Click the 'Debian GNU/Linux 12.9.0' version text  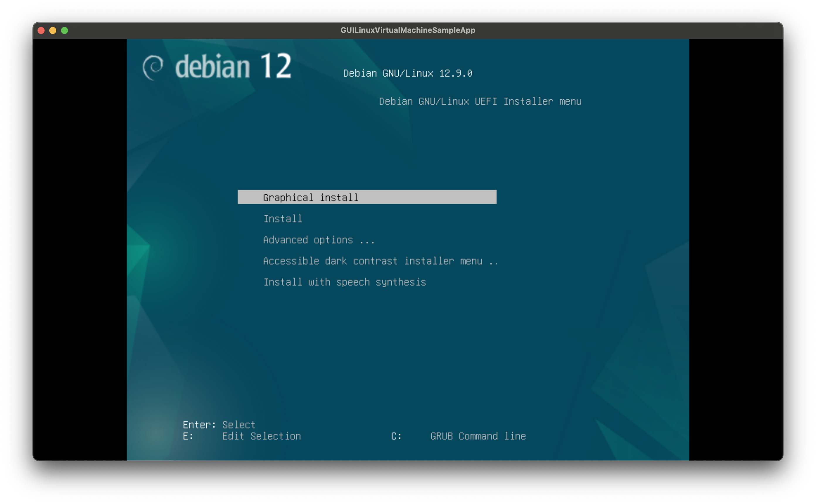click(408, 73)
